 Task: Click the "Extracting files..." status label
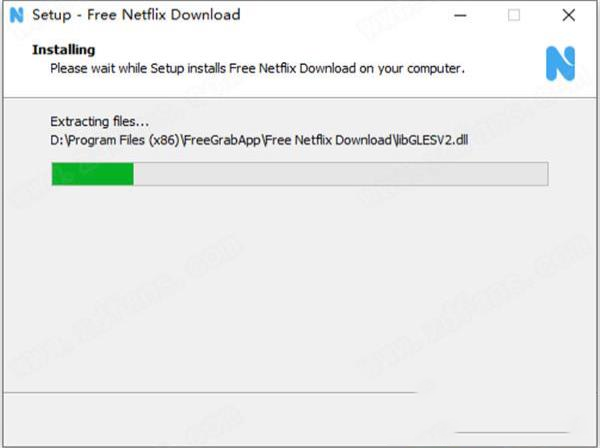pos(99,122)
